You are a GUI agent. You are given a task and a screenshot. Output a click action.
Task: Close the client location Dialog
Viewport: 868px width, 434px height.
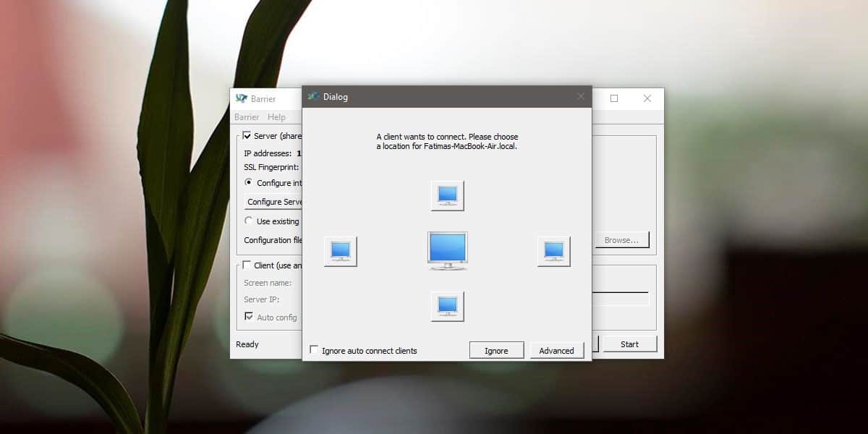pos(580,97)
